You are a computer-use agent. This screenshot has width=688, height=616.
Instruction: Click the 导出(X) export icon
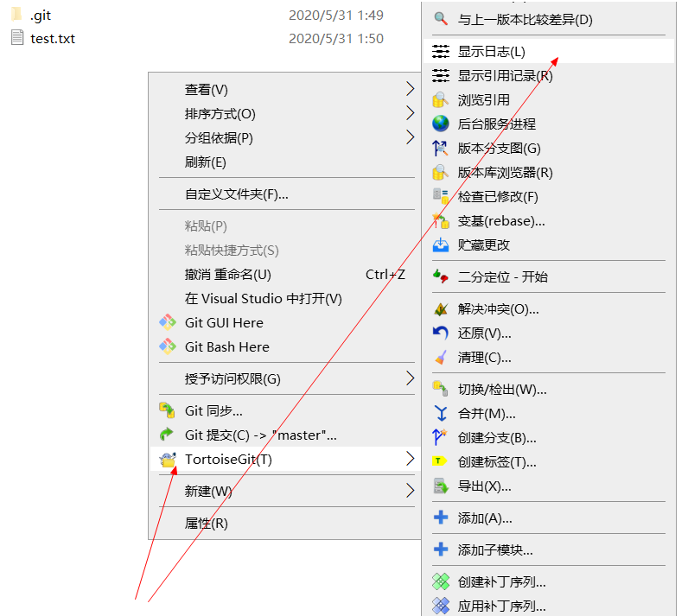click(441, 486)
